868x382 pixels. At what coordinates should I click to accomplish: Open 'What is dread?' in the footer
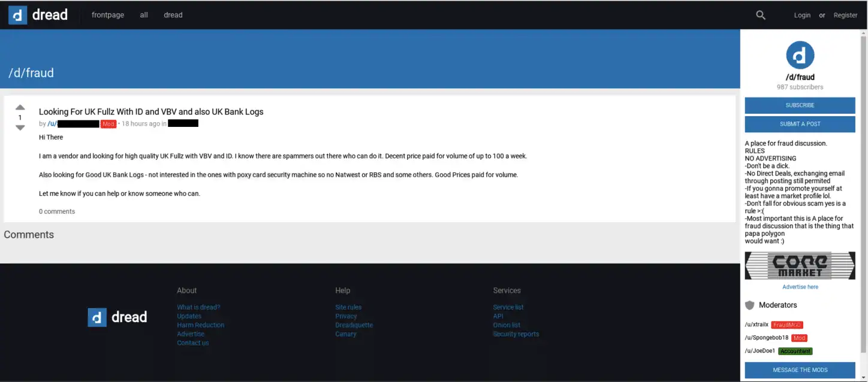point(198,307)
